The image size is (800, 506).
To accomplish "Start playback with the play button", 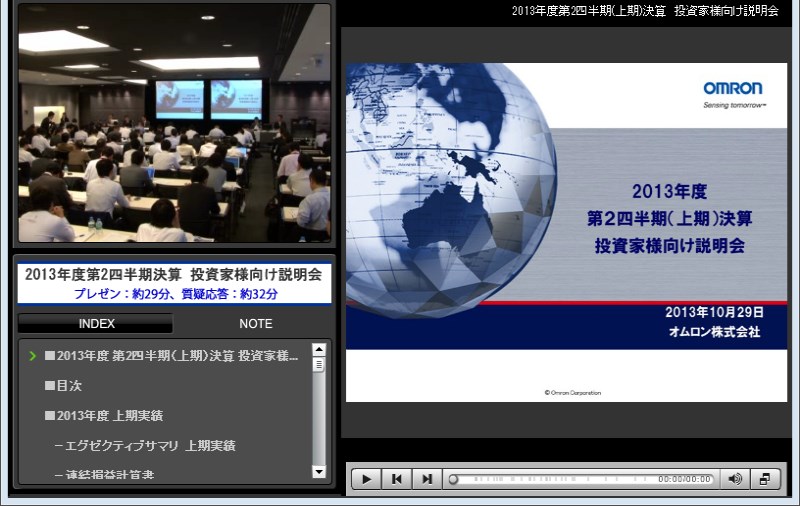I will click(366, 478).
